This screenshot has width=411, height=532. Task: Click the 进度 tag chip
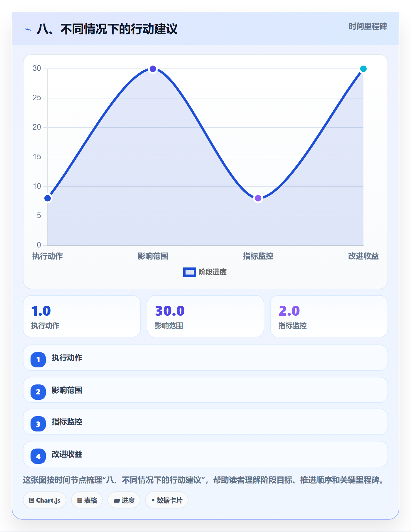pos(124,500)
